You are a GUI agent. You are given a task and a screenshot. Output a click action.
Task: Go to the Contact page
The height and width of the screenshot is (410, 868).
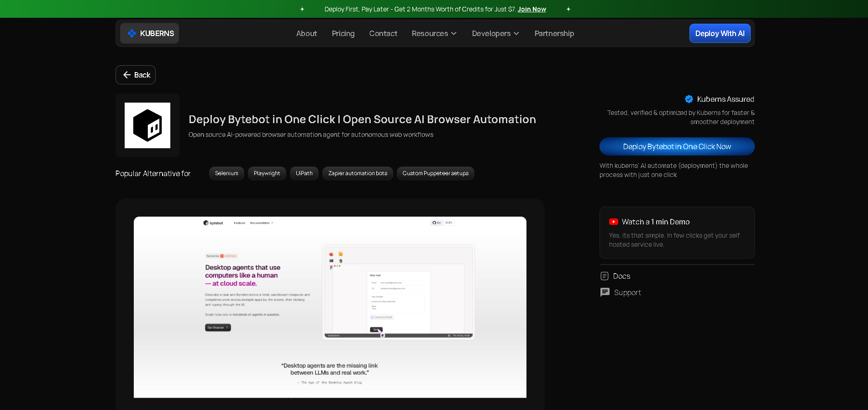(x=383, y=33)
